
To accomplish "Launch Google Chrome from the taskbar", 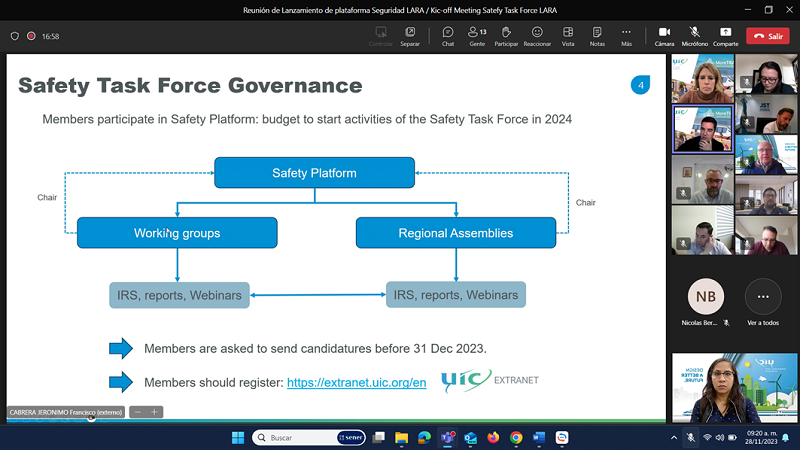I will coord(516,438).
